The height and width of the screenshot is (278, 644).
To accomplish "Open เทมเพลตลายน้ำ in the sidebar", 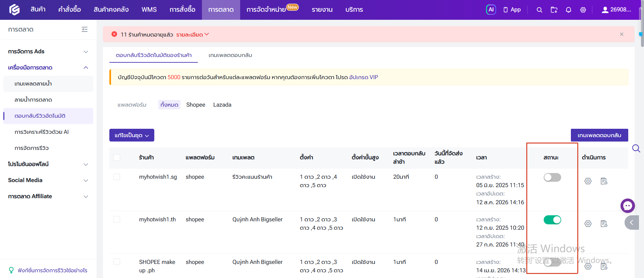I will [x=48, y=84].
